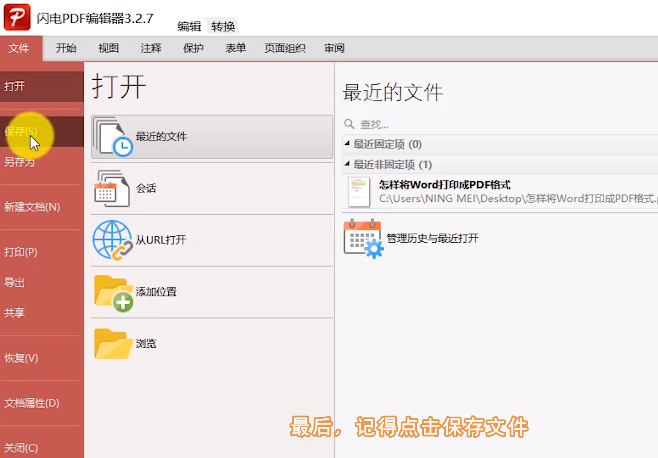658x458 pixels.
Task: Click the 闪电PDF编辑器 app logo icon
Action: (17, 17)
